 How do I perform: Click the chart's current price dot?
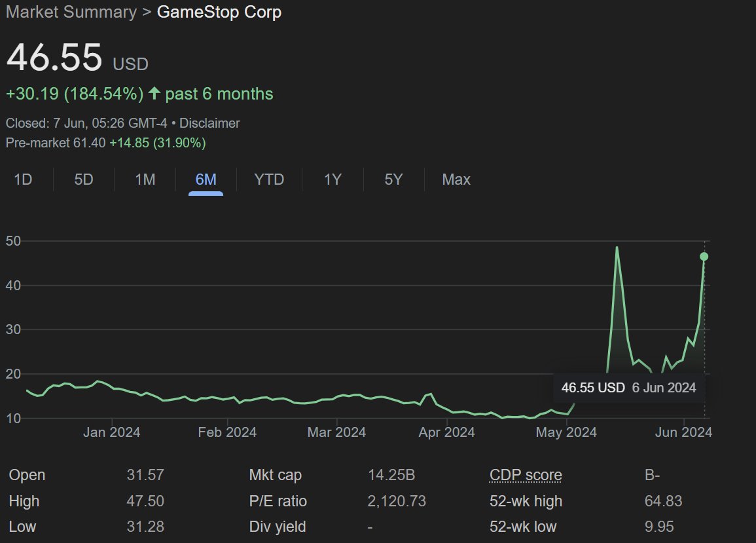pos(704,257)
